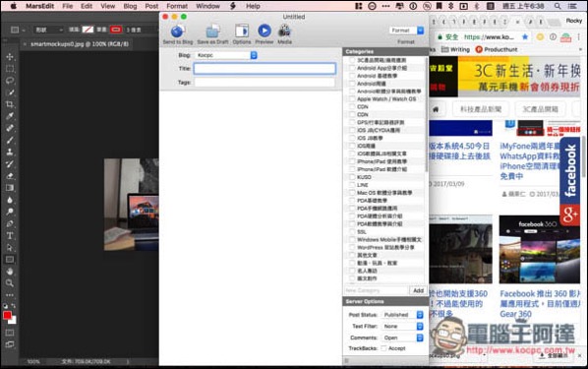Screen dimensions: 588x369
Task: Open the Blog menu
Action: [130, 6]
